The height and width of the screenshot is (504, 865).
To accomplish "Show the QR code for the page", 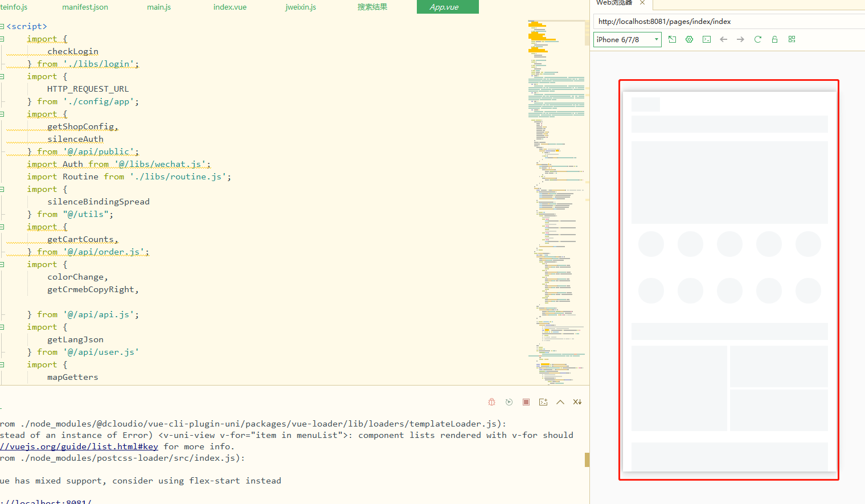I will (792, 39).
